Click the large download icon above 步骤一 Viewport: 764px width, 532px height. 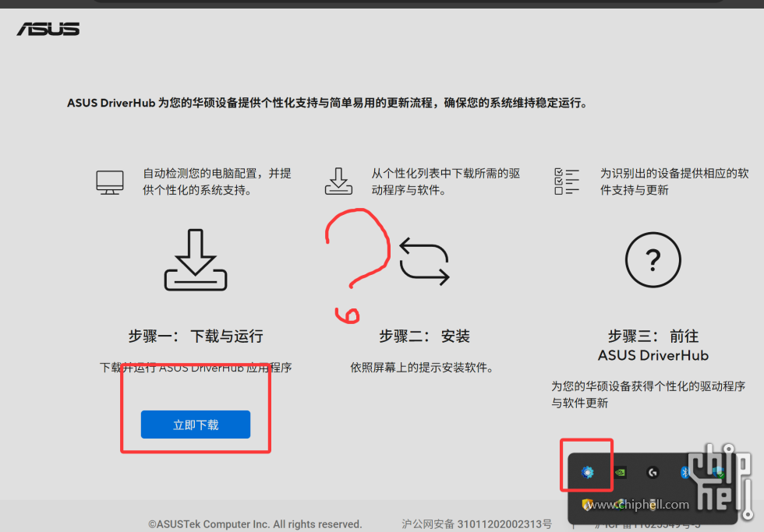pos(196,260)
